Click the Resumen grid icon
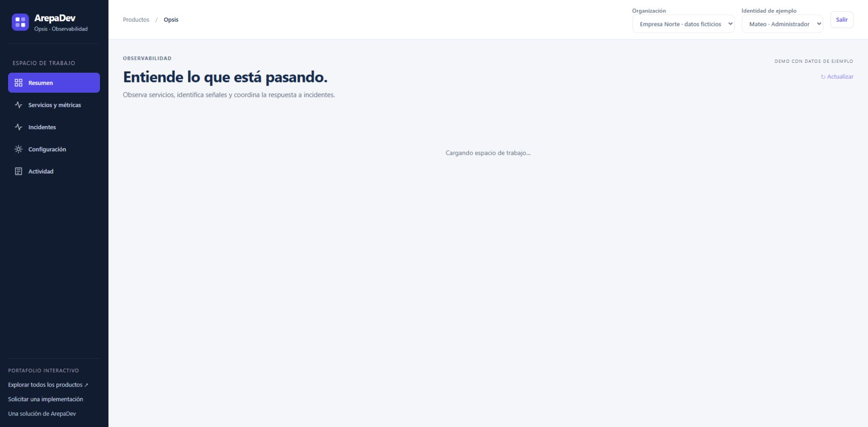Viewport: 868px width, 427px height. tap(19, 83)
